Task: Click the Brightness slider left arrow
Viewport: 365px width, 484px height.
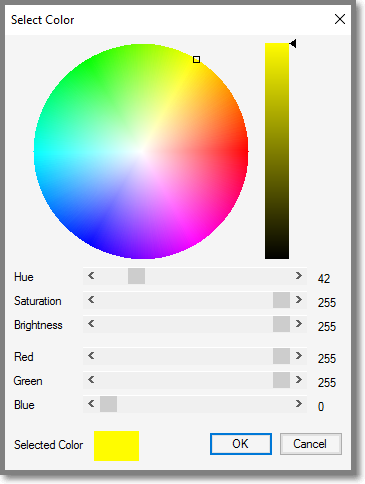Action: (x=91, y=324)
